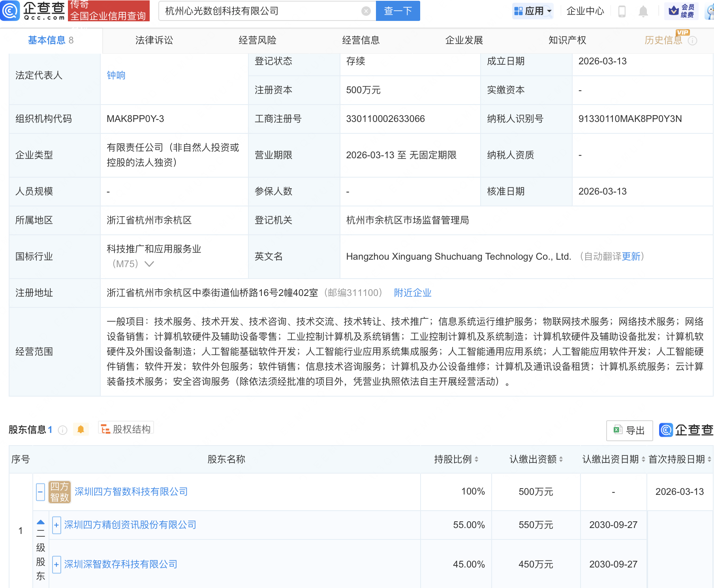Screen dimensions: 714x588
Task: Expand details for 深圳深智数存科技有限公司
Action: 56,564
